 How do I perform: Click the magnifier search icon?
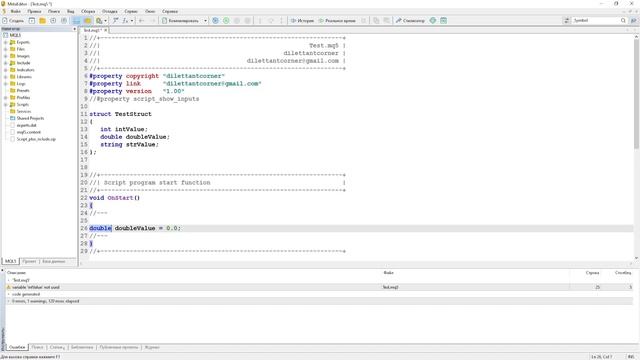(623, 20)
